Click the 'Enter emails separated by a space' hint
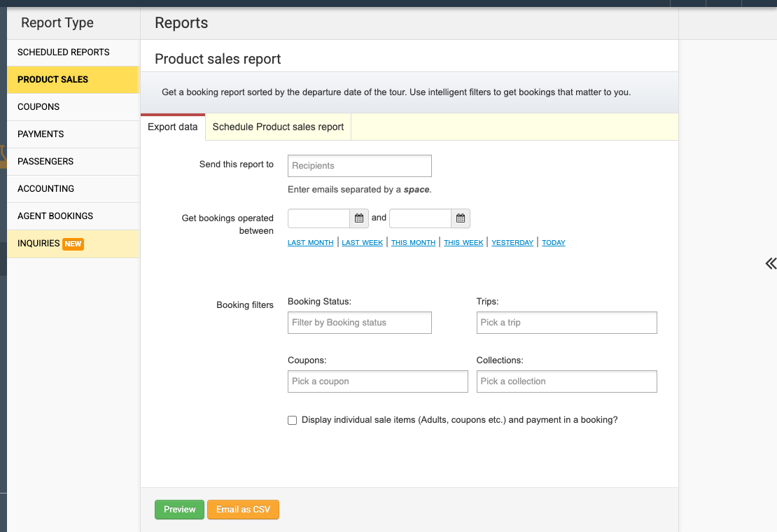Image resolution: width=777 pixels, height=532 pixels. pos(359,190)
